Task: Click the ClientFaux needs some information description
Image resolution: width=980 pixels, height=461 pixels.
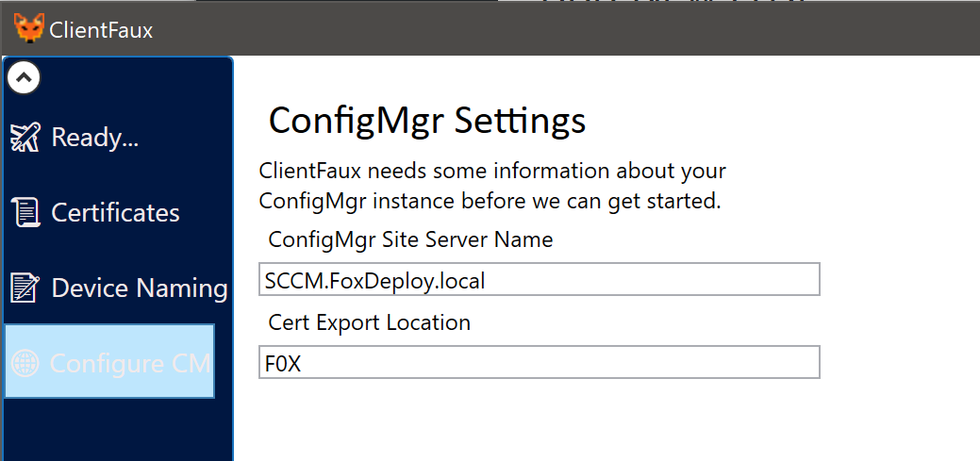Action: tap(493, 186)
